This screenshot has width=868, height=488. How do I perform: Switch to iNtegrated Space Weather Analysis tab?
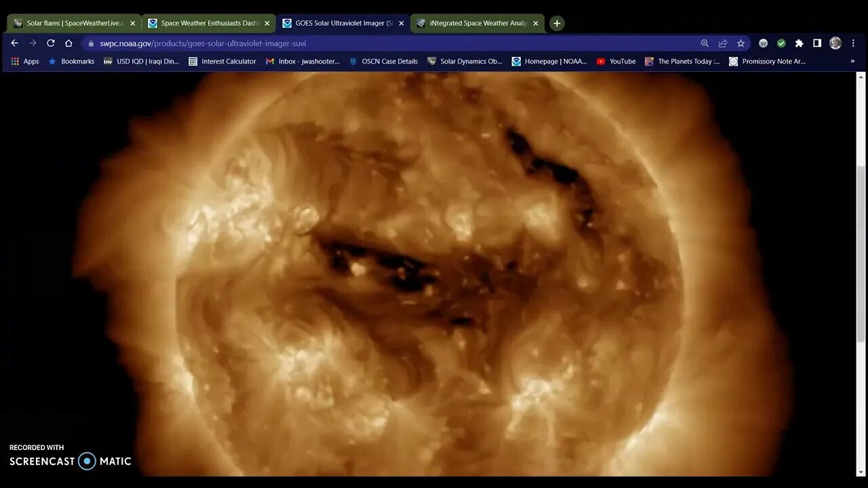click(477, 23)
